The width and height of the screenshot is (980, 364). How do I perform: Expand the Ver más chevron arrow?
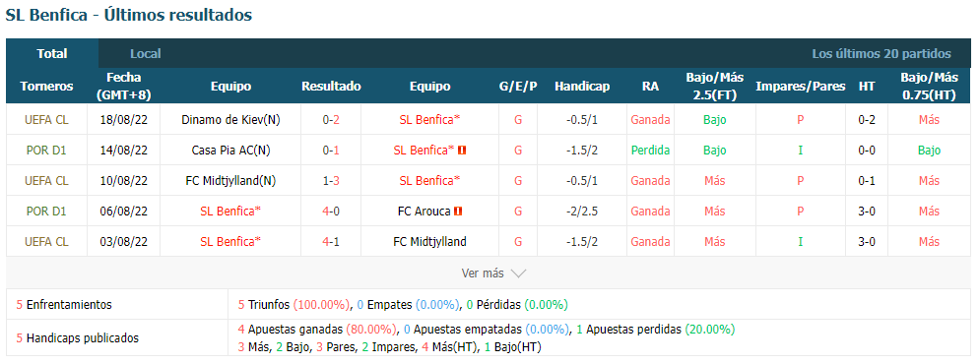tap(518, 273)
